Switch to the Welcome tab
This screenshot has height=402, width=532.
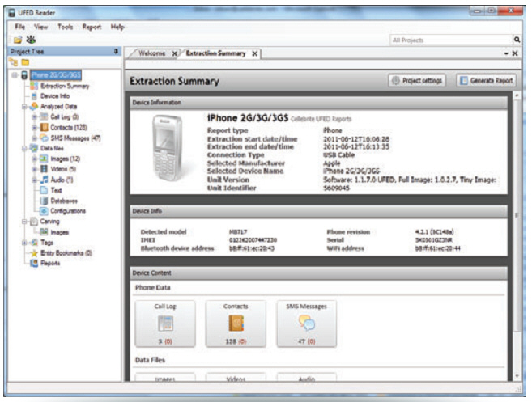[152, 53]
